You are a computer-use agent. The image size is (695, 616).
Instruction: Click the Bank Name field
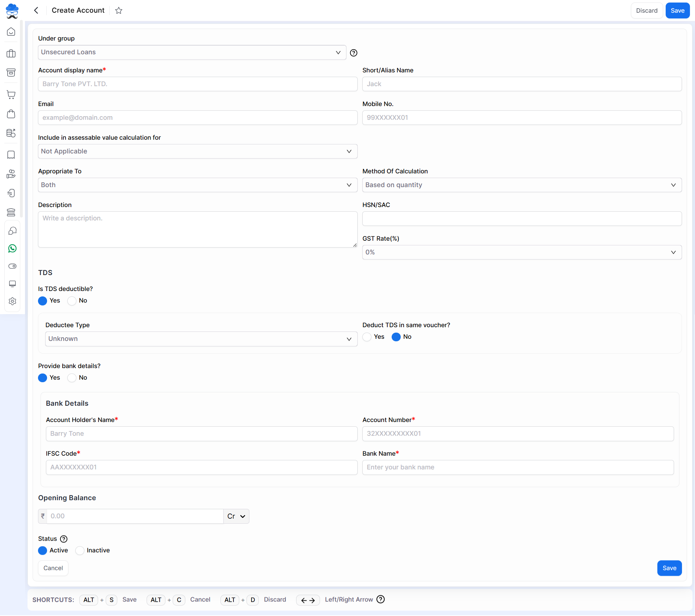pos(518,467)
